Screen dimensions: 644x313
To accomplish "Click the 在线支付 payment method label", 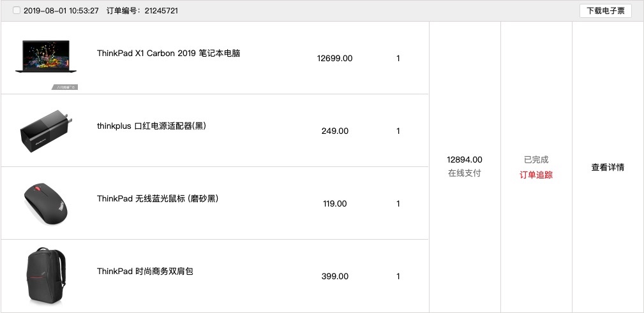I will 465,173.
